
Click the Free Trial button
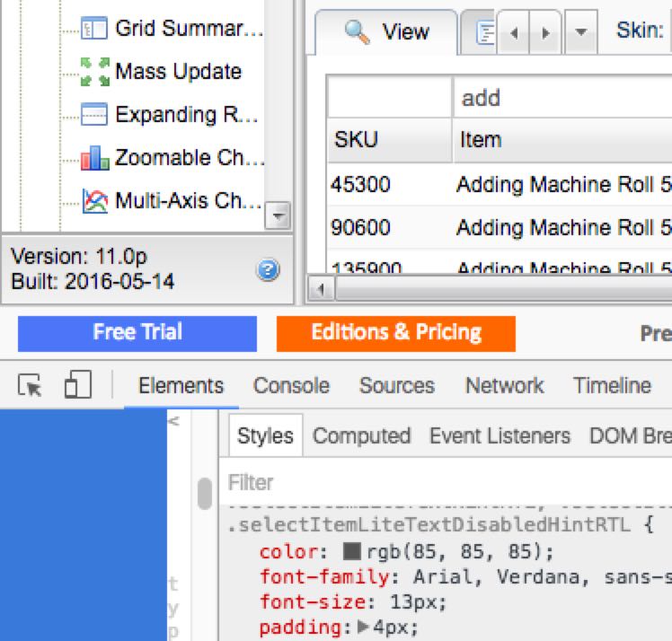[x=137, y=333]
